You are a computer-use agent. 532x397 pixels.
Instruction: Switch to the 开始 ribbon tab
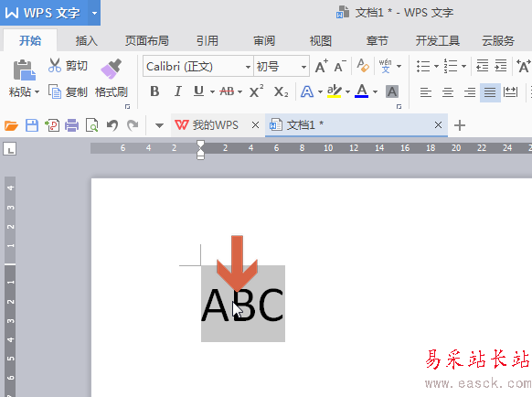30,41
